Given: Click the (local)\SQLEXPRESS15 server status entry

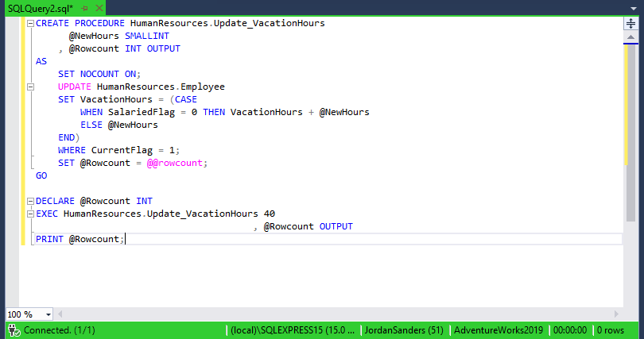Looking at the screenshot, I should [293, 330].
